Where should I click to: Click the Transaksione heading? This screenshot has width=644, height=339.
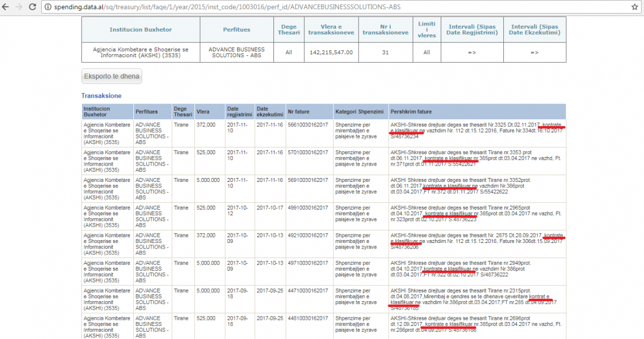coord(101,96)
